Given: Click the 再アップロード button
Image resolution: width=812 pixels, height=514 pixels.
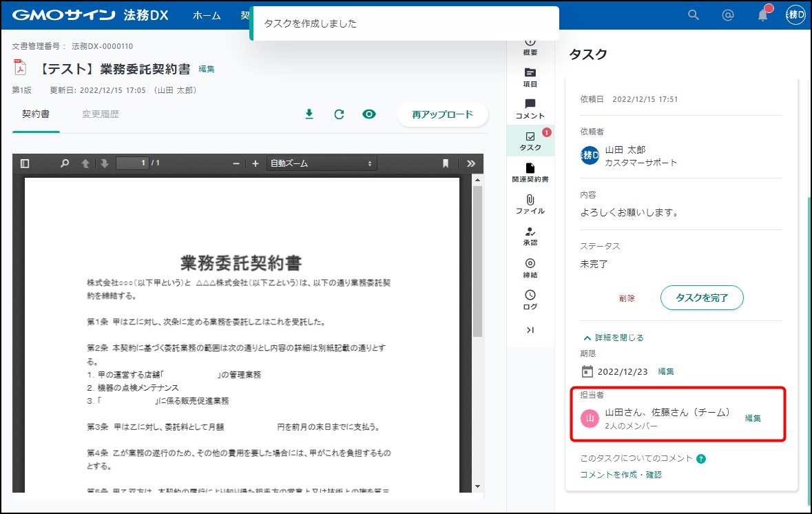Looking at the screenshot, I should pos(442,114).
